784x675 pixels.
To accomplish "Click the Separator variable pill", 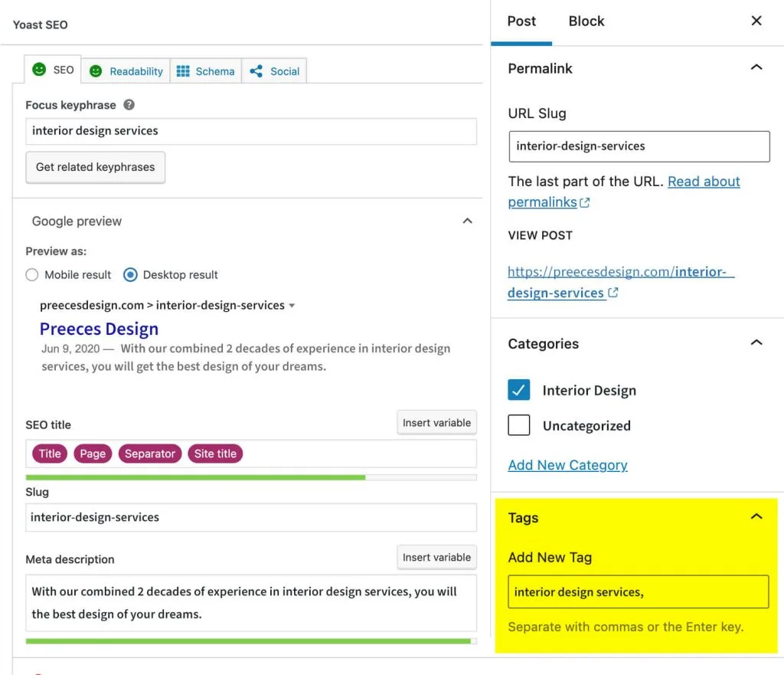I will click(x=150, y=454).
